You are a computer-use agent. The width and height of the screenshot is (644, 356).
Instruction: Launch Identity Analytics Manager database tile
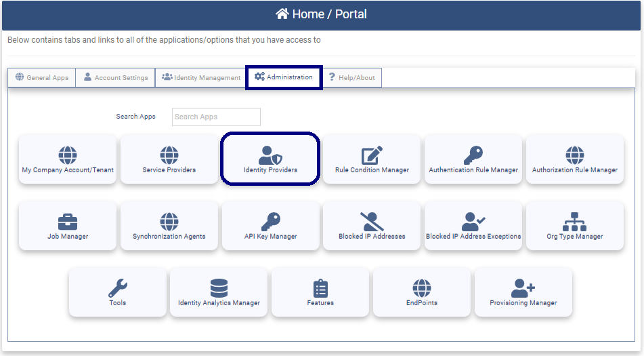click(x=219, y=292)
